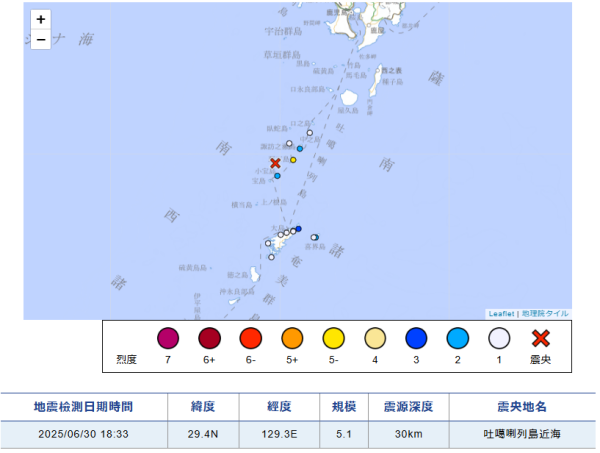The image size is (600, 453).
Task: Select the 2025/06/30 18:33 date cell
Action: 83,434
